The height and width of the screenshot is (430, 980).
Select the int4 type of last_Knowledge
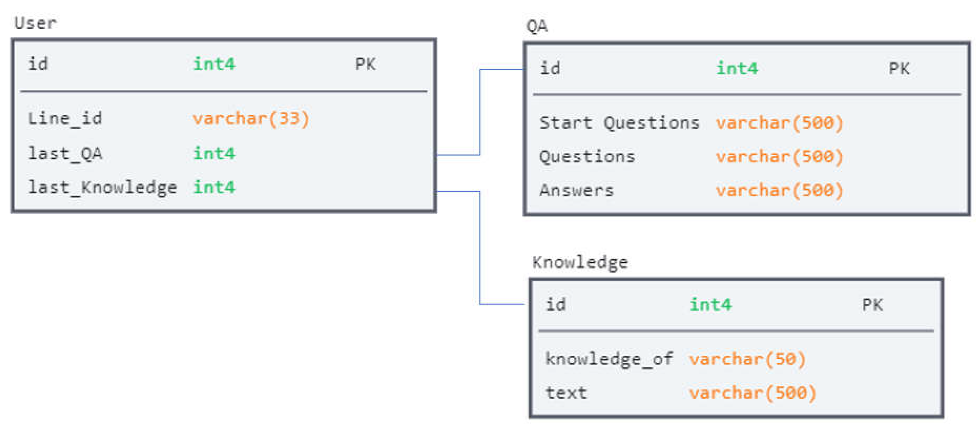click(x=214, y=188)
